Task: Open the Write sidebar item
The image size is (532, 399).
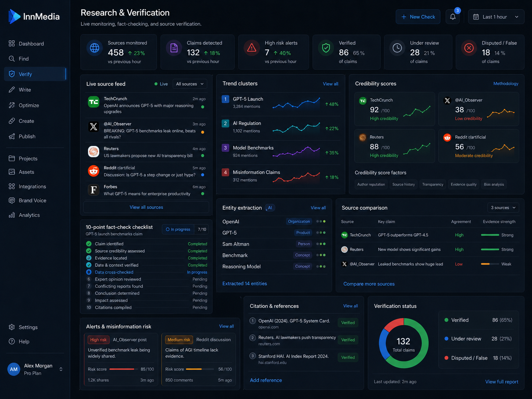Action: [35, 90]
